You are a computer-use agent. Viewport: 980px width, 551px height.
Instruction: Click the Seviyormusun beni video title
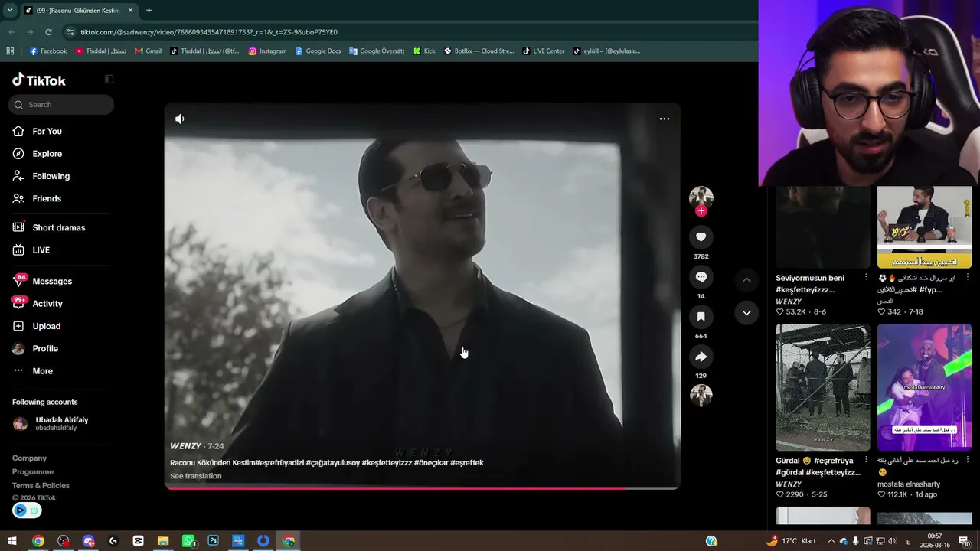(810, 284)
